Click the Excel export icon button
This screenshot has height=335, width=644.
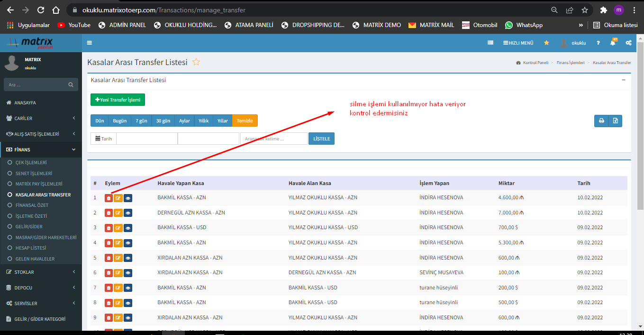[x=615, y=121]
